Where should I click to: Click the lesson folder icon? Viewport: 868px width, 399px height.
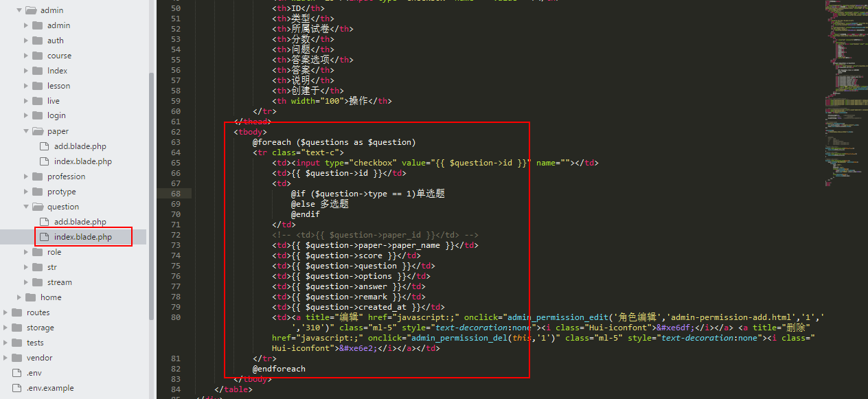click(x=37, y=86)
